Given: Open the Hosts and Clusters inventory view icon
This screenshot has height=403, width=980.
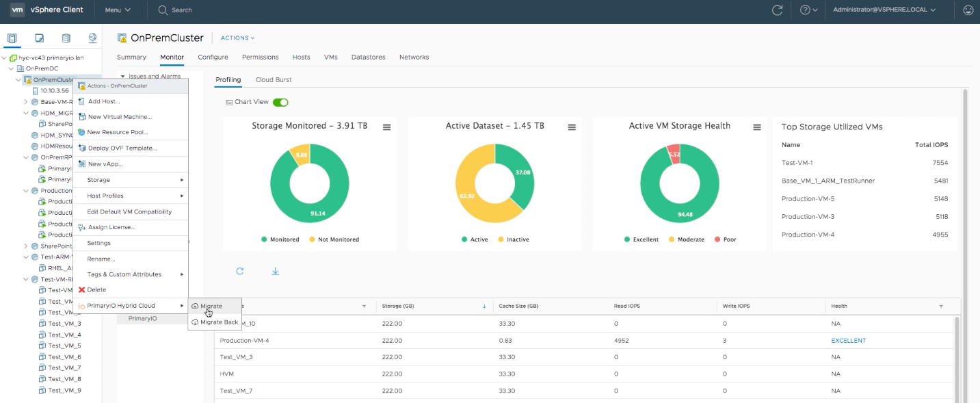Looking at the screenshot, I should [12, 38].
